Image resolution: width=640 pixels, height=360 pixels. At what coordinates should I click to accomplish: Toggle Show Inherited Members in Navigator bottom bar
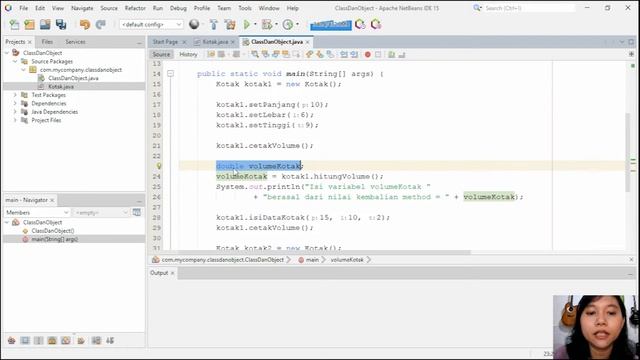tap(11, 340)
